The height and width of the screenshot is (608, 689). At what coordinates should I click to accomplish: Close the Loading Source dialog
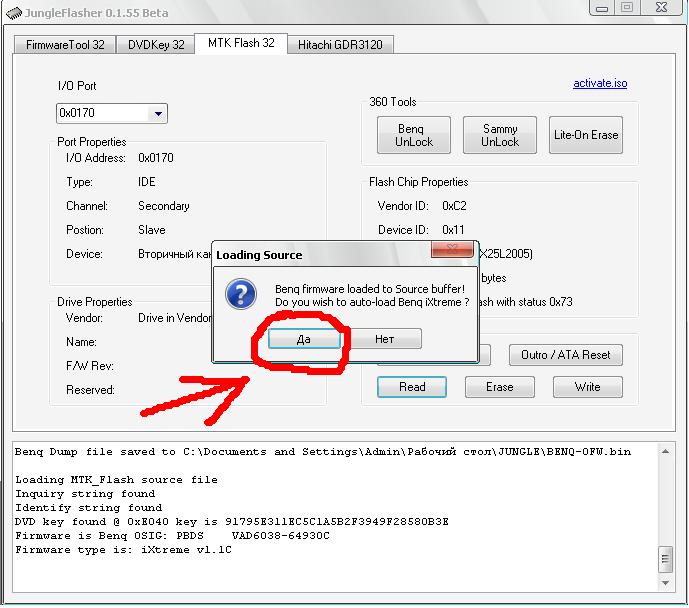coord(452,249)
